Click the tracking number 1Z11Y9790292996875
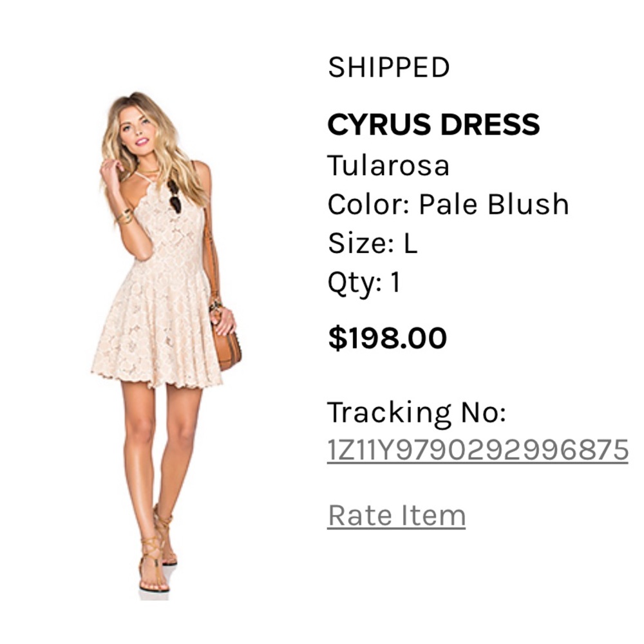The width and height of the screenshot is (644, 644). click(477, 448)
